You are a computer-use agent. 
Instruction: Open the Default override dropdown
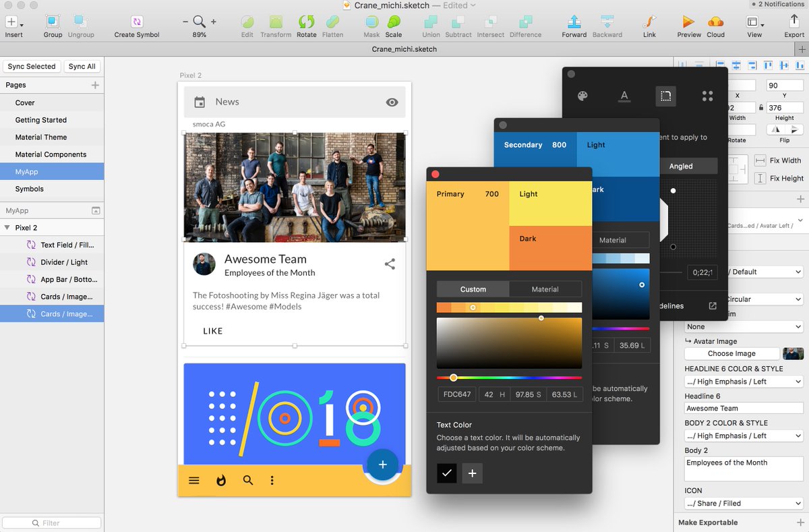point(767,272)
